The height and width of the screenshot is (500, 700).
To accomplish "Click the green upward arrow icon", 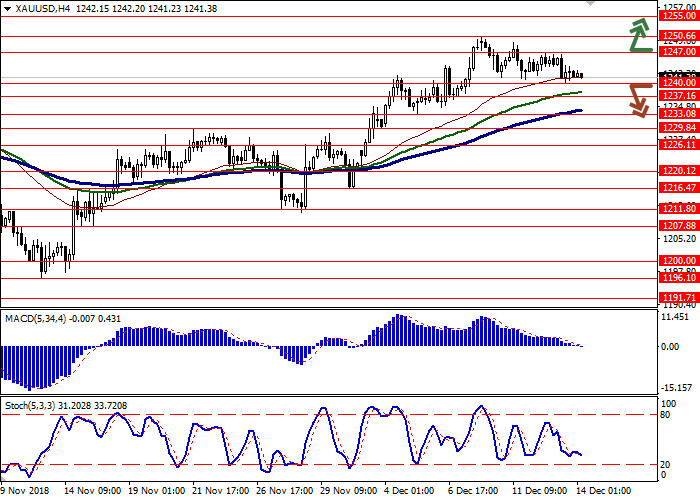I will click(638, 35).
